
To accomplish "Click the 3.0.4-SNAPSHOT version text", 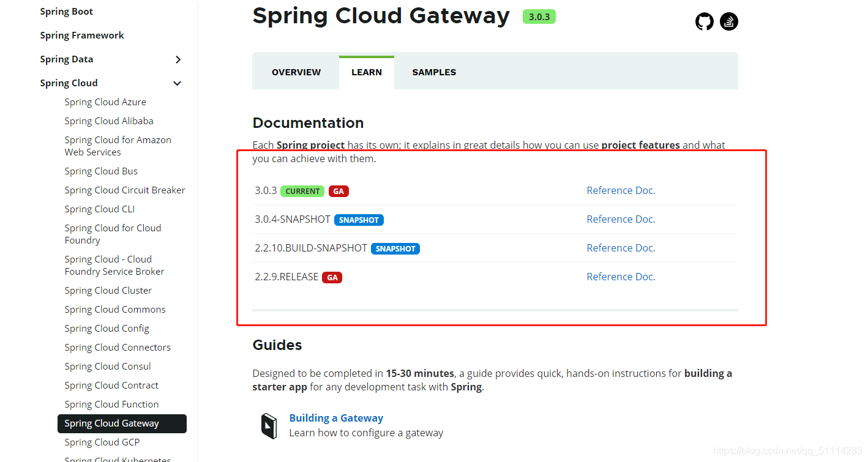I will (x=293, y=219).
